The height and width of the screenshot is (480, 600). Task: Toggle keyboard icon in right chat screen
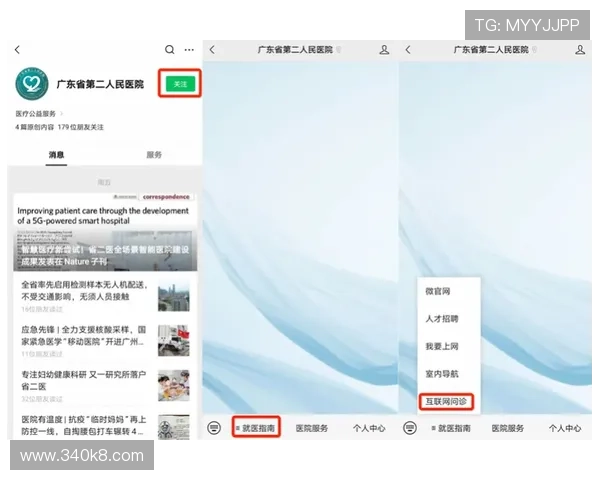410,428
